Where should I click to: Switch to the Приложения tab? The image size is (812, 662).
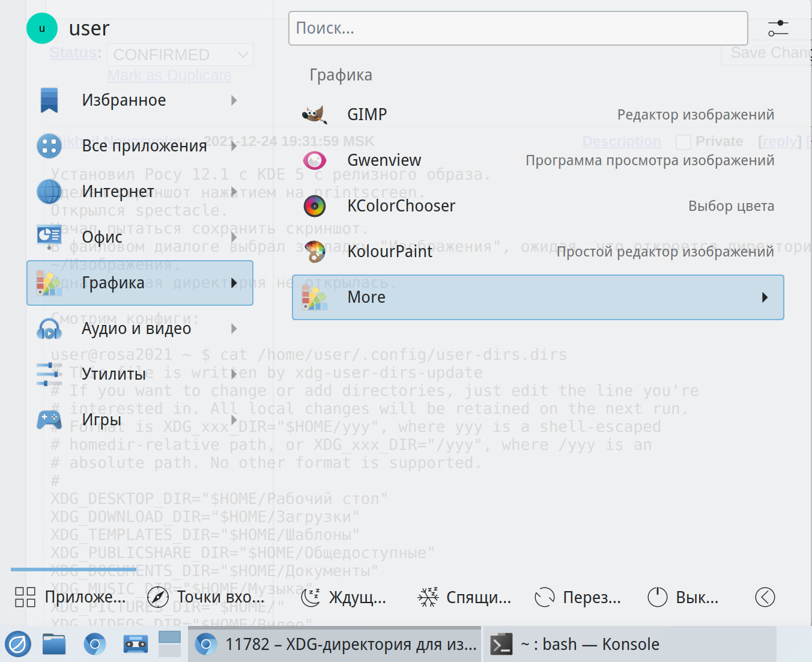(71, 597)
